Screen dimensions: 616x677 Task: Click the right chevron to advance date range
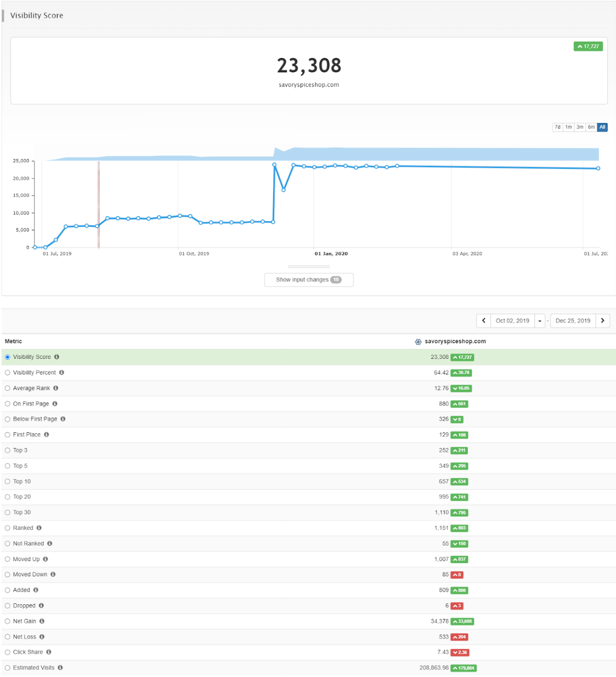click(x=603, y=320)
